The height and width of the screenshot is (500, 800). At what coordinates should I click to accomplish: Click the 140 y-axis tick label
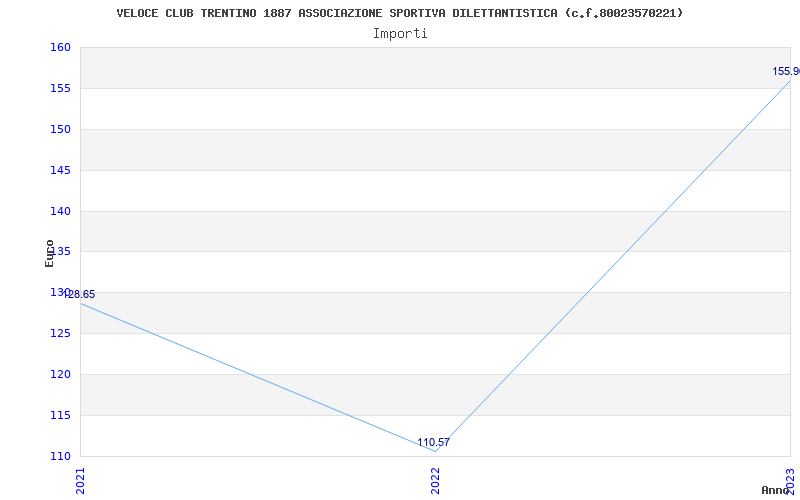[60, 211]
